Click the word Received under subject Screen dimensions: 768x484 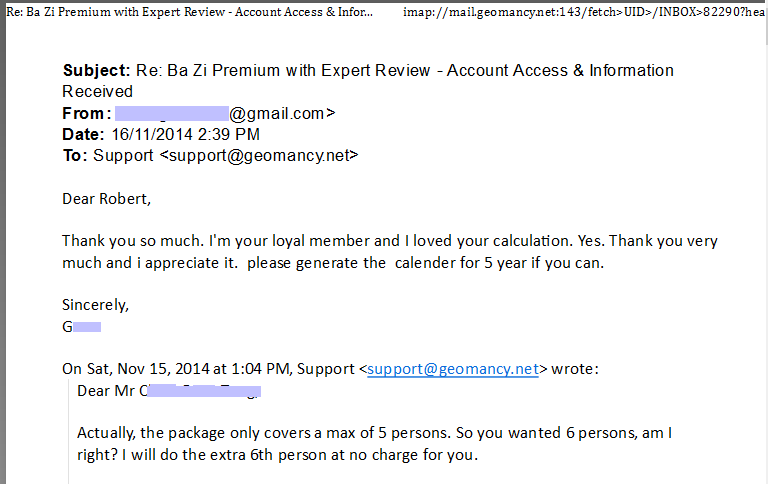click(x=97, y=92)
